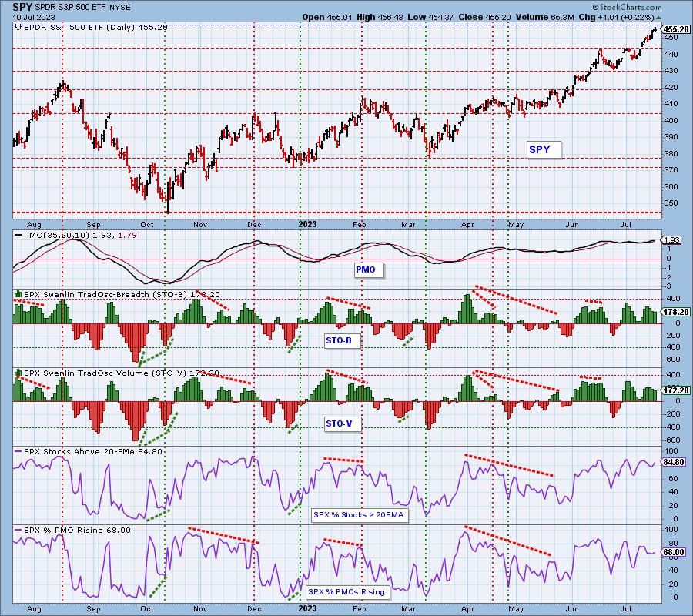This screenshot has width=693, height=616.
Task: Click the 350 level on the price axis
Action: tap(671, 203)
